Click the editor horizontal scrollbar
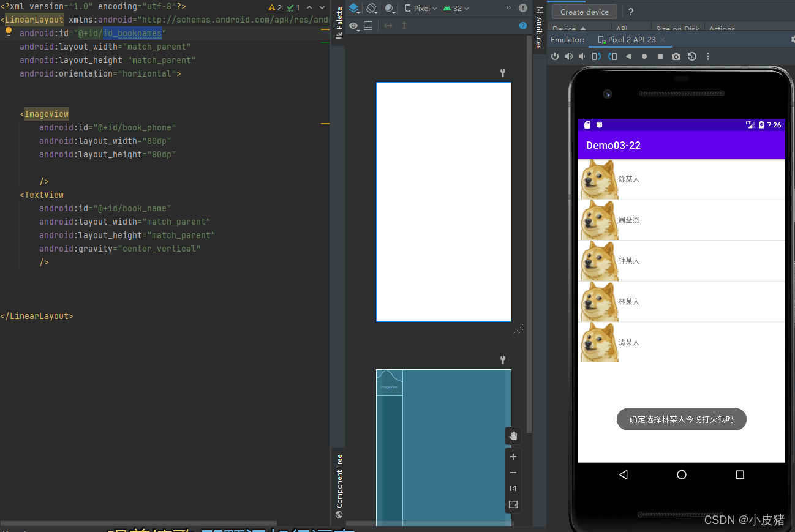 click(138, 524)
